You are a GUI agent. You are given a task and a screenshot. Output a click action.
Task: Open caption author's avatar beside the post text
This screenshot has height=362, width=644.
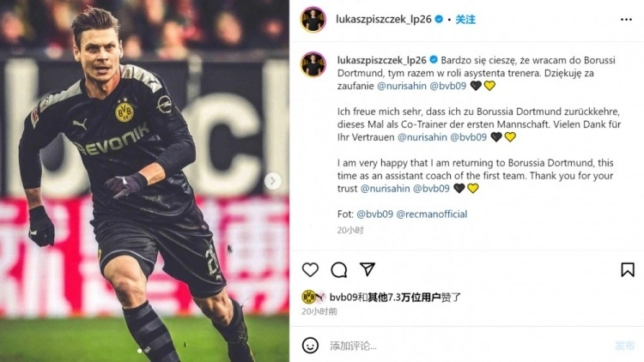click(x=313, y=64)
